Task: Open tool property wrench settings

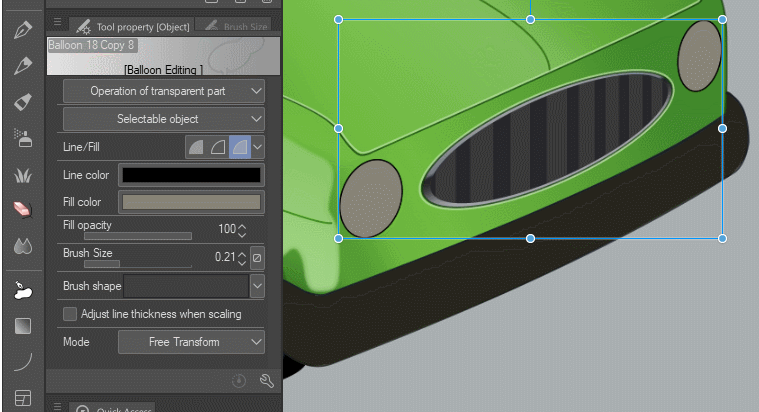Action: click(266, 381)
